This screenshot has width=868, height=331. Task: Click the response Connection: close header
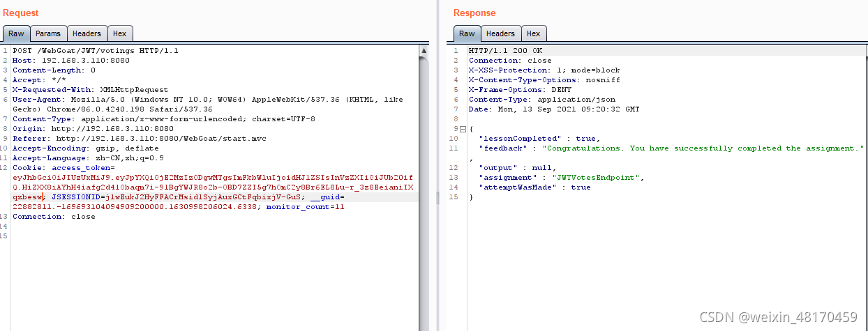(x=510, y=61)
